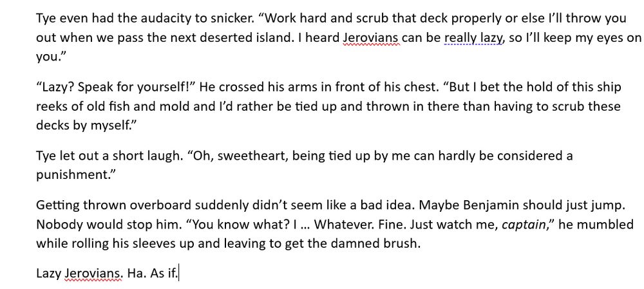This screenshot has height=289, width=644.
Task: Click the word sweetheart in Tye's dialogue
Action: coord(247,156)
